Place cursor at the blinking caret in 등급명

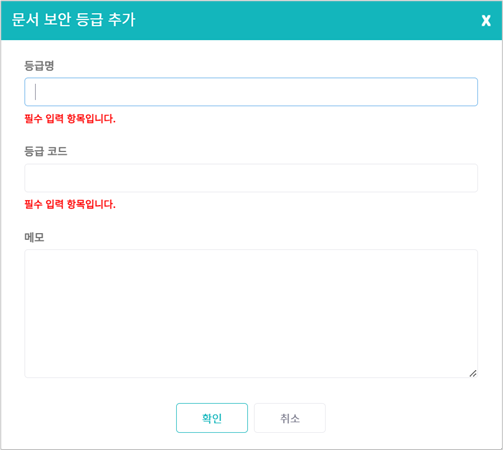point(35,92)
